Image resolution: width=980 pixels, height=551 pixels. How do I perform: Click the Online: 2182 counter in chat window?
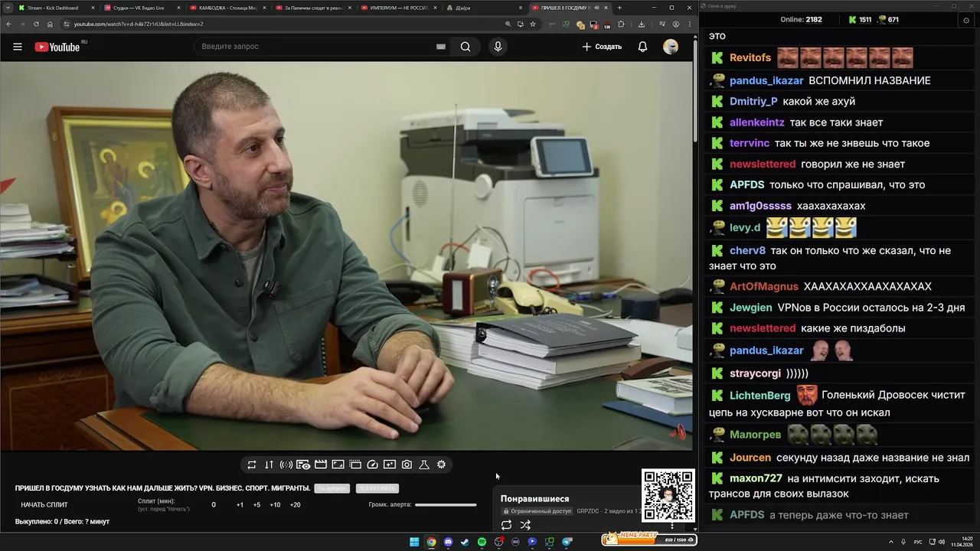(x=801, y=20)
